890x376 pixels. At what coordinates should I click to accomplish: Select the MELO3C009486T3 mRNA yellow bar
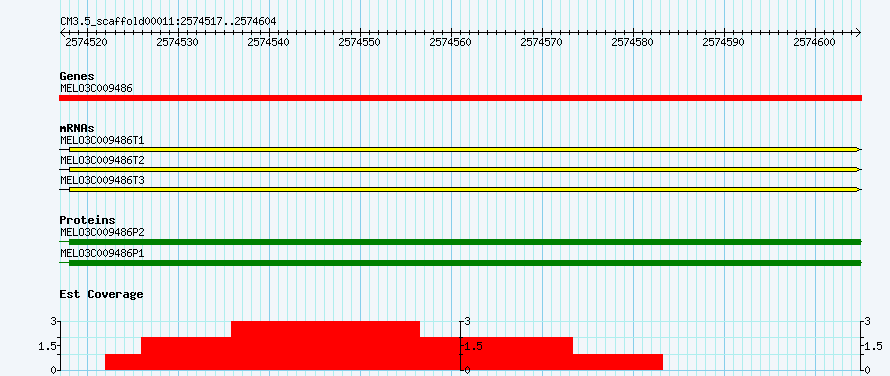463,189
